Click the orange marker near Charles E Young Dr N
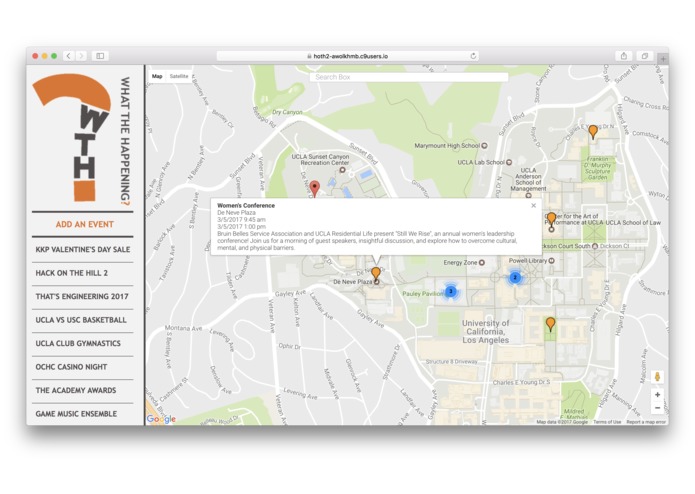 593,132
